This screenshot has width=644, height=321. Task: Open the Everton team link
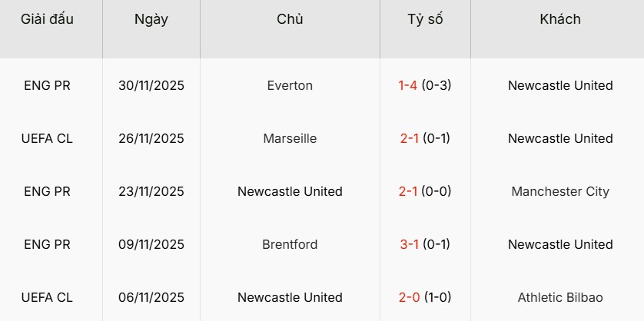(290, 85)
